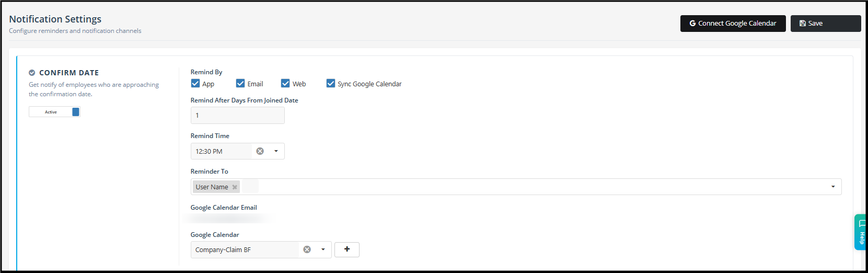The width and height of the screenshot is (868, 273).
Task: Toggle Sync Google Calendar checkbox
Action: pyautogui.click(x=331, y=83)
